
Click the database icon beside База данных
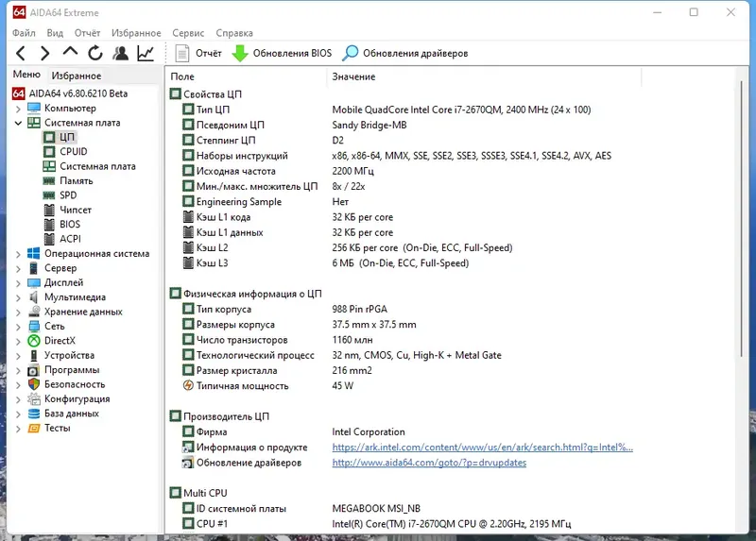click(x=34, y=414)
